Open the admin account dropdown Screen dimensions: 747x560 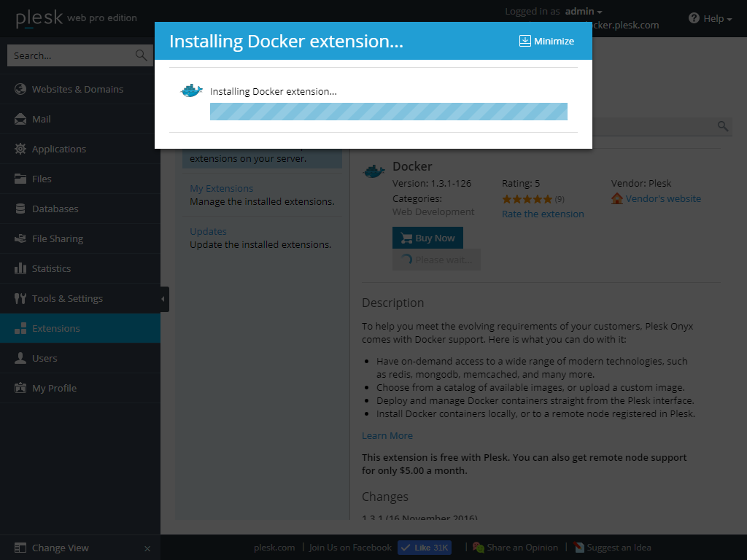(584, 12)
